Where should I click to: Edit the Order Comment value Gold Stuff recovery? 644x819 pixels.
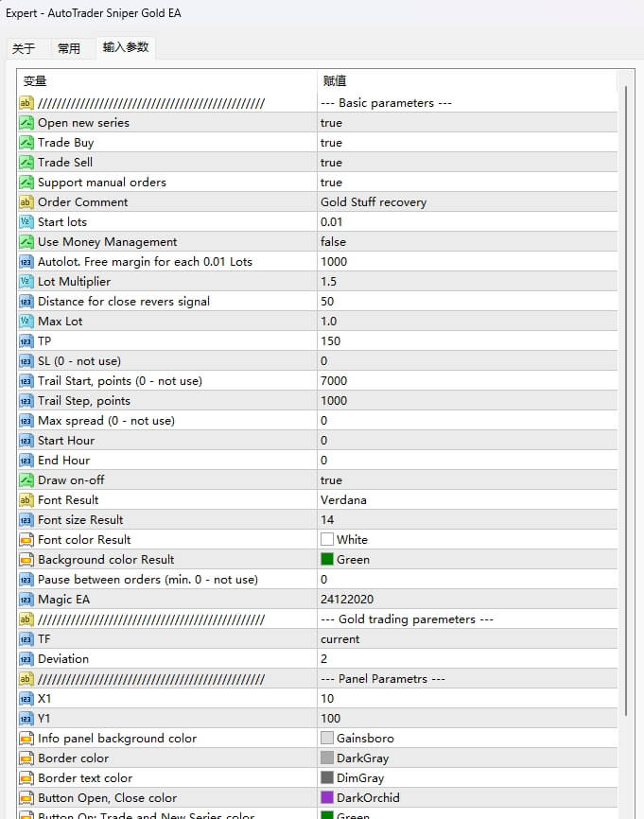467,202
